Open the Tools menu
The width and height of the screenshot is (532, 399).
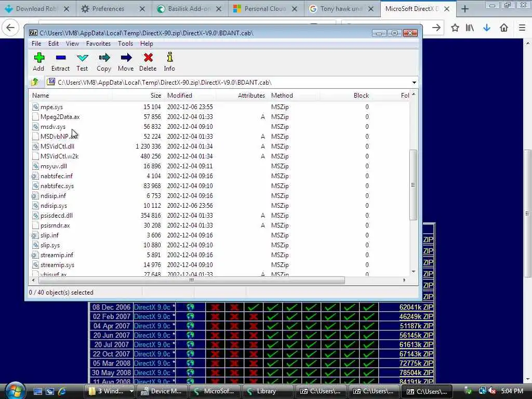[x=125, y=44]
